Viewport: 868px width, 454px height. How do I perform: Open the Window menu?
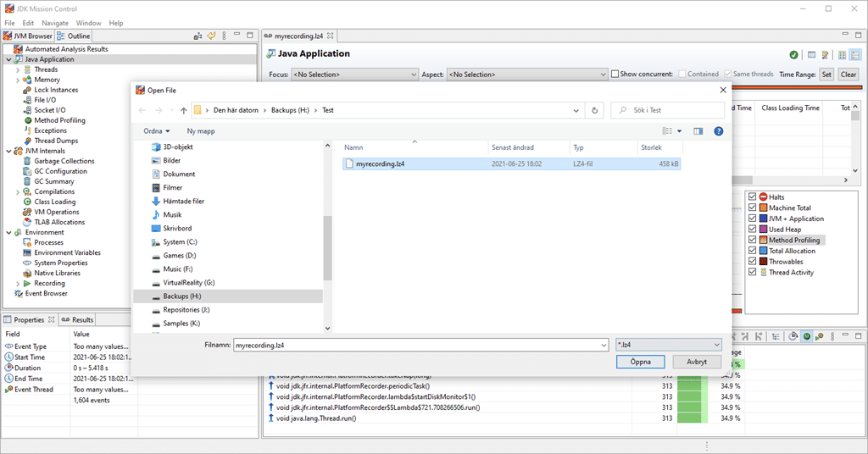pos(88,23)
